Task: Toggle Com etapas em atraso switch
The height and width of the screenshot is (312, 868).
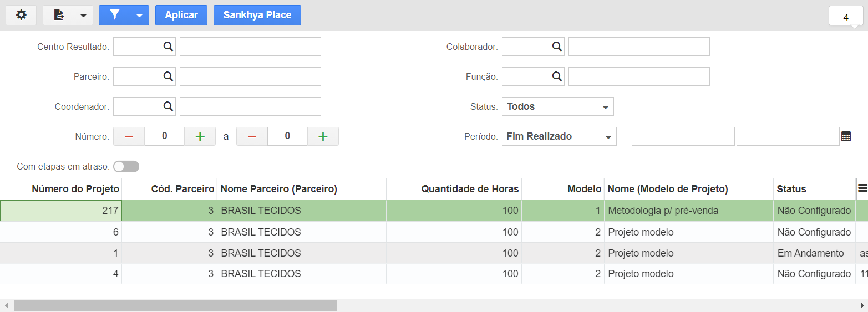Action: [126, 166]
